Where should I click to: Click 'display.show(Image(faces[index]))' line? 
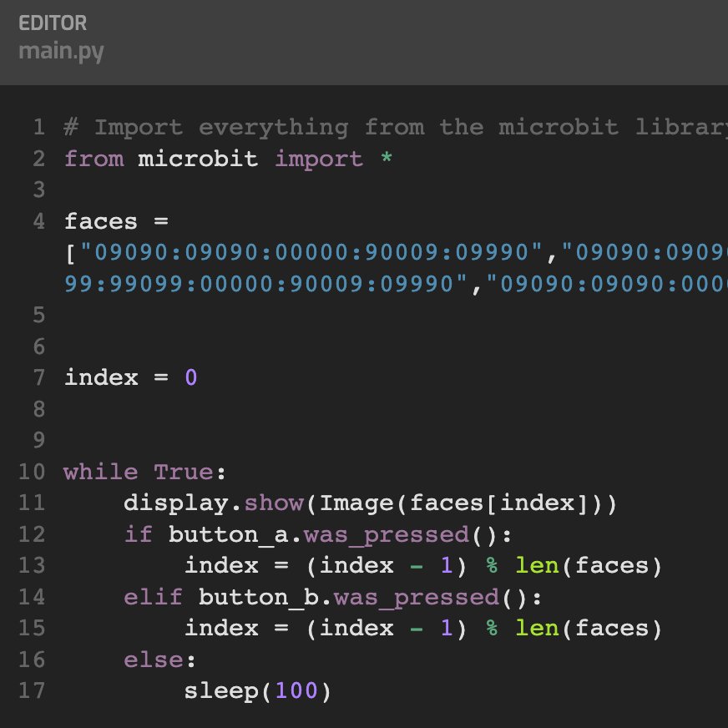pyautogui.click(x=370, y=503)
